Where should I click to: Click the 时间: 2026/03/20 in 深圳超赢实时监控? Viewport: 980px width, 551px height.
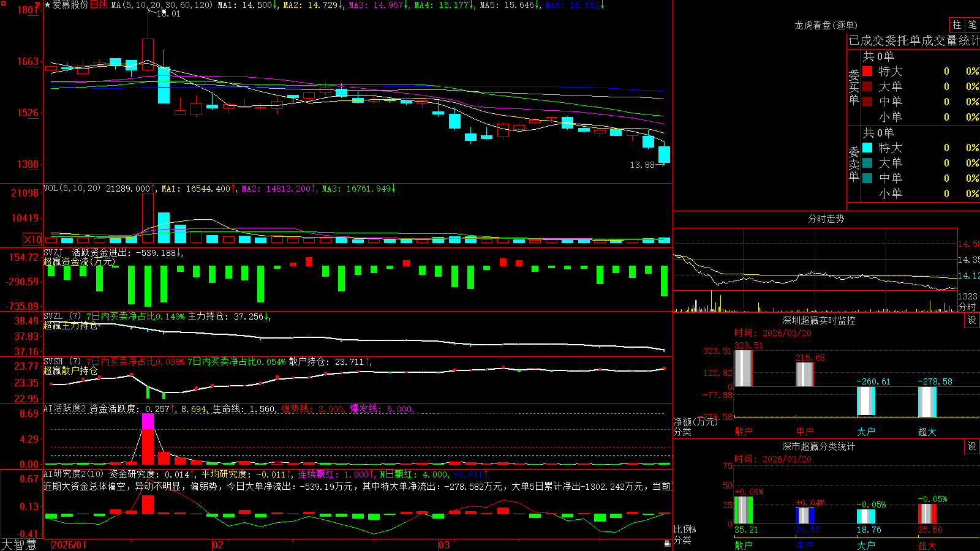click(x=773, y=333)
